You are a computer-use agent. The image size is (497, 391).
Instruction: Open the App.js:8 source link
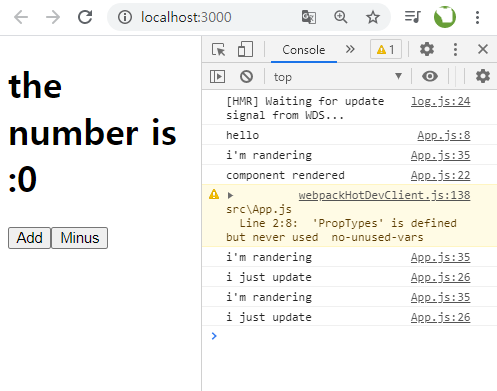pos(444,135)
